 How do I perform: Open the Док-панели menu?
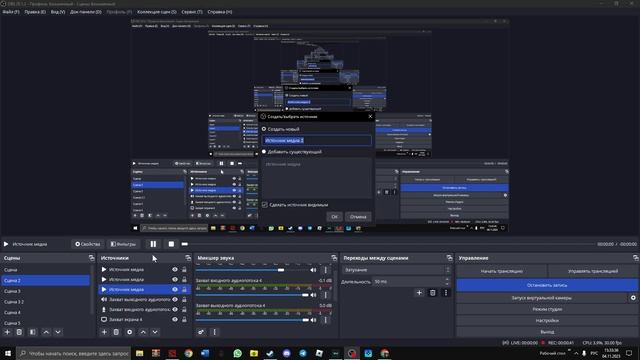[86, 12]
